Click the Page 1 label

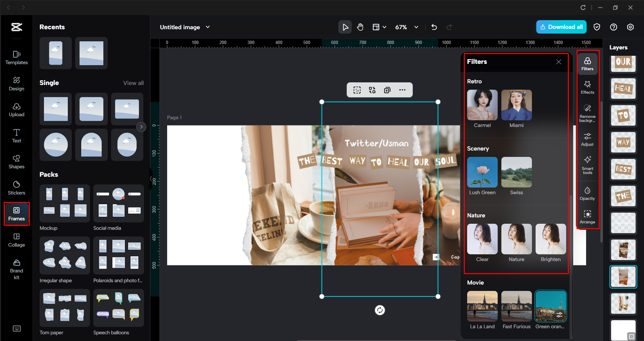(x=174, y=118)
